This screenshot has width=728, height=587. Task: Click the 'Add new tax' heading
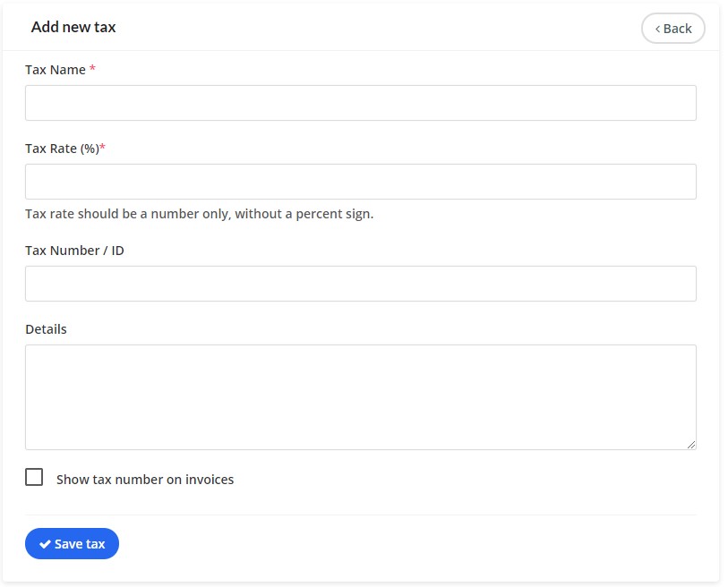[x=73, y=27]
